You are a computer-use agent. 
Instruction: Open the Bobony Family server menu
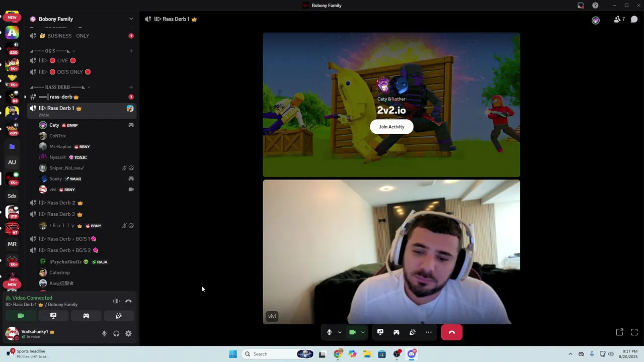pos(82,19)
